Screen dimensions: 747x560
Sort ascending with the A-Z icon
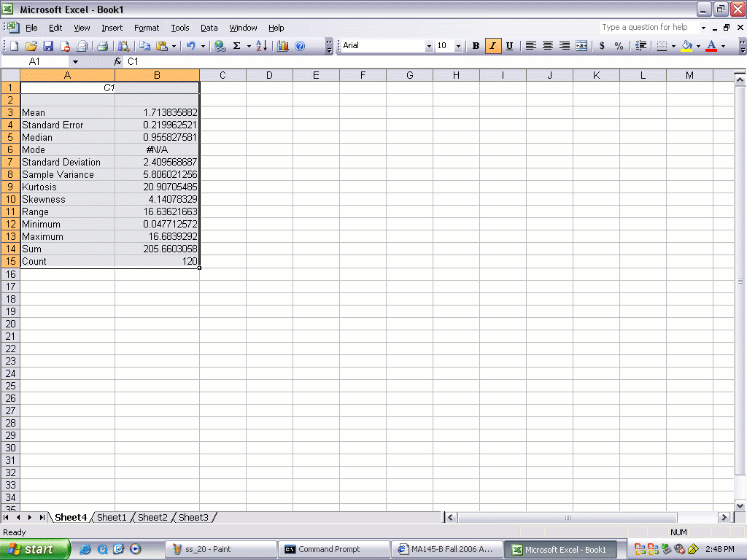click(261, 46)
